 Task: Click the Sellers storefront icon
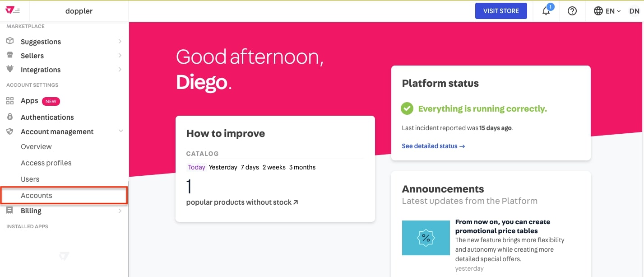pyautogui.click(x=10, y=55)
